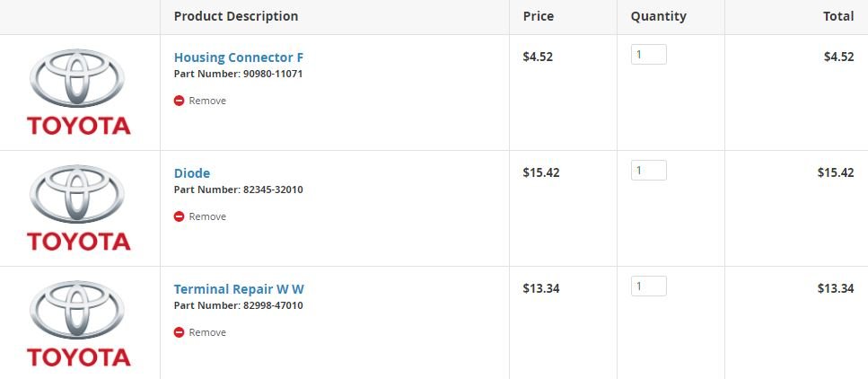This screenshot has width=868, height=379.
Task: Remove the Diode item via Remove text
Action: [x=207, y=216]
